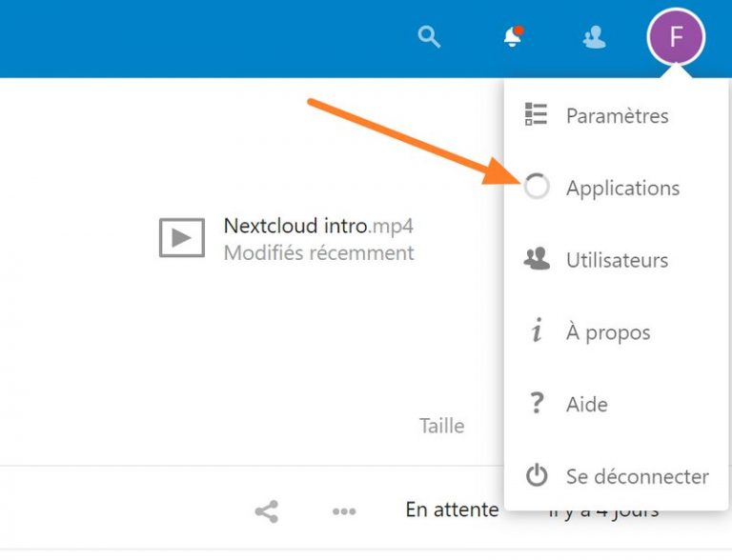The width and height of the screenshot is (732, 560).
Task: Open Applications menu entry
Action: click(617, 188)
